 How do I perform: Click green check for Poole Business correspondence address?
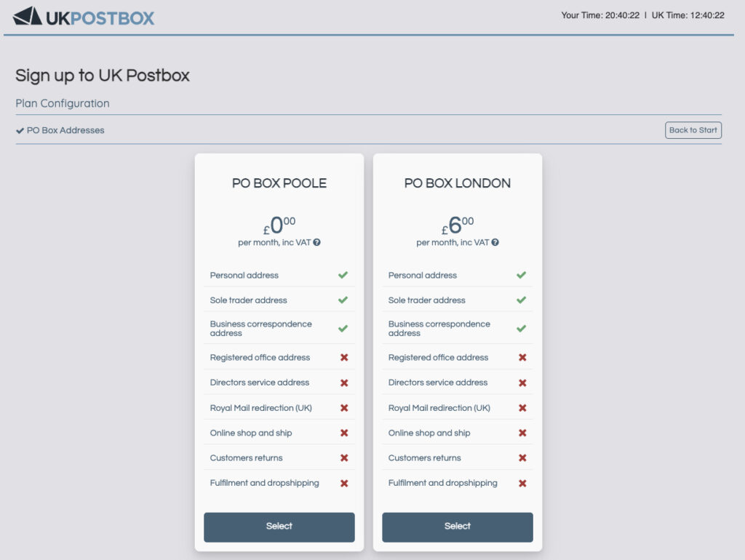pos(343,329)
